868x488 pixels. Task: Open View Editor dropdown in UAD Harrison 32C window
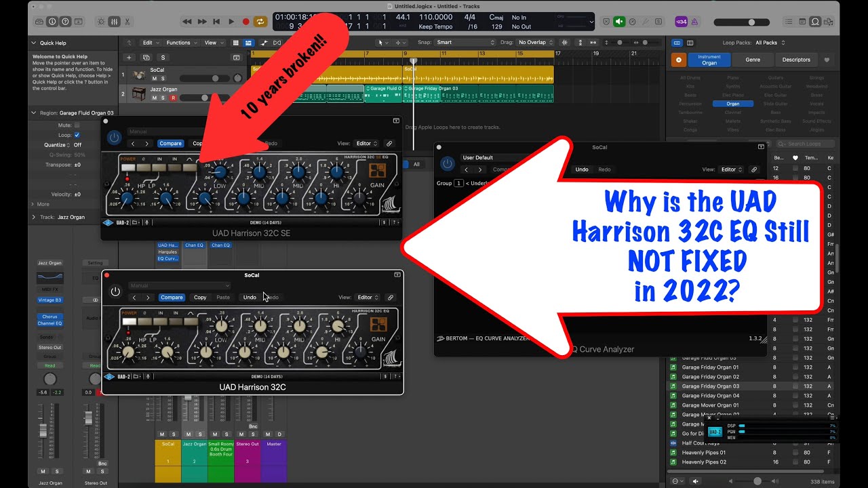369,298
